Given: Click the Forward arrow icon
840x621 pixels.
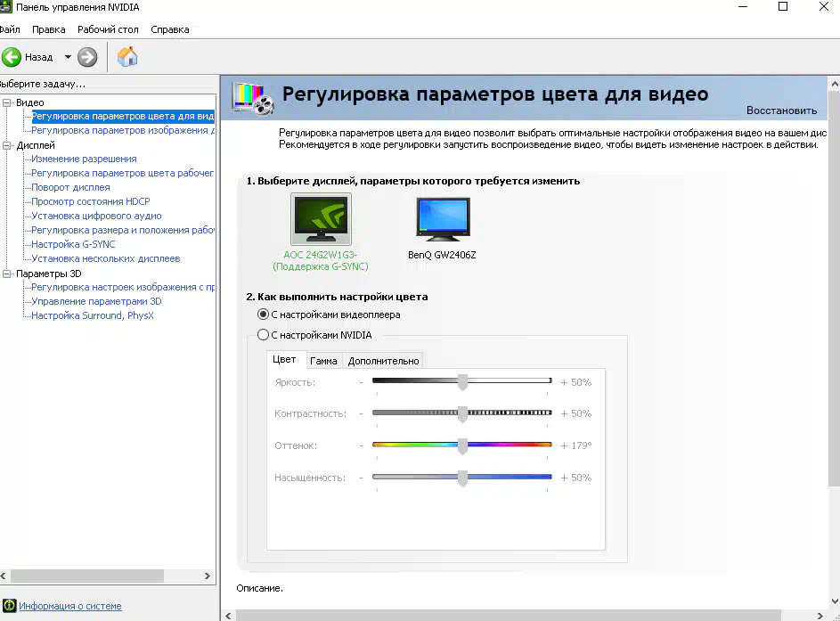Looking at the screenshot, I should [x=87, y=57].
